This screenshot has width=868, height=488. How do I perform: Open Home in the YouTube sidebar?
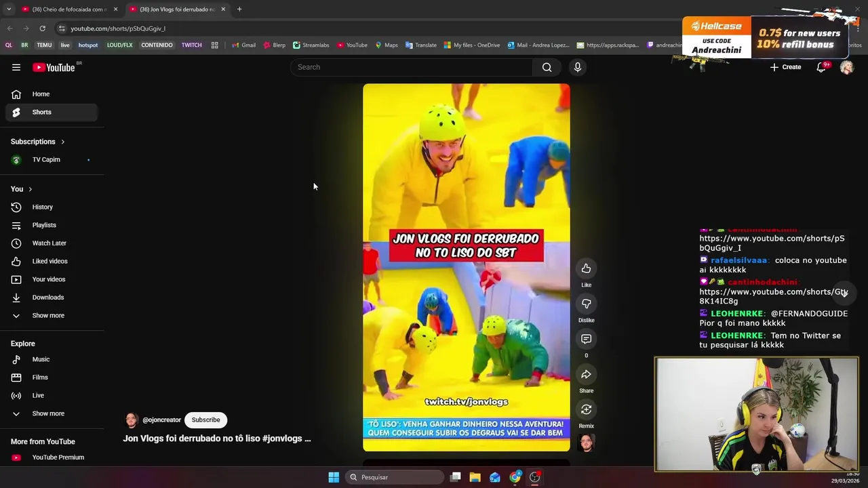coord(52,94)
